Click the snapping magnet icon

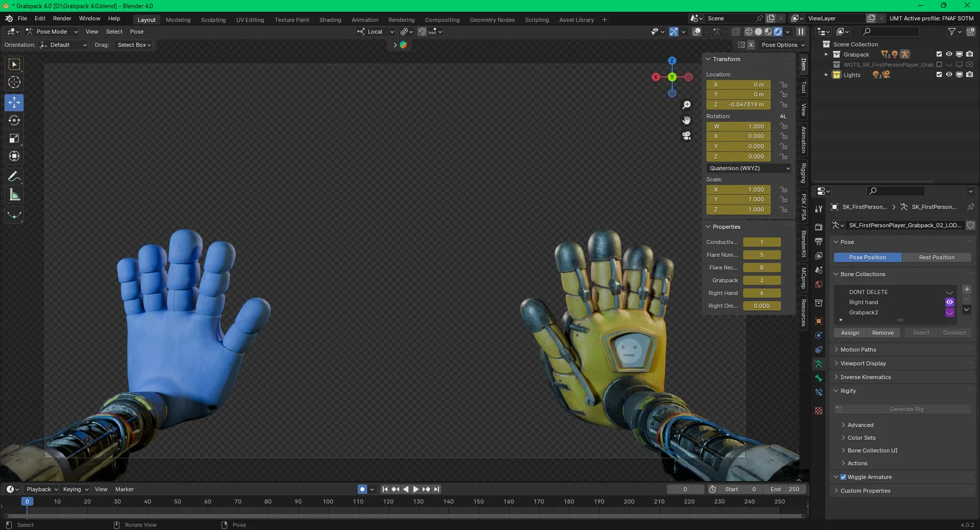tap(422, 32)
